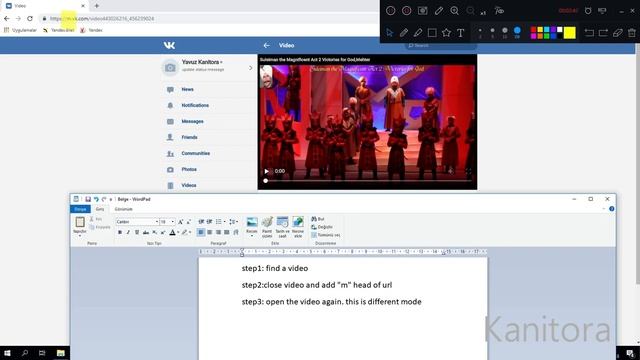Click the back arrow next to Video
The image size is (640, 360).
tap(267, 45)
